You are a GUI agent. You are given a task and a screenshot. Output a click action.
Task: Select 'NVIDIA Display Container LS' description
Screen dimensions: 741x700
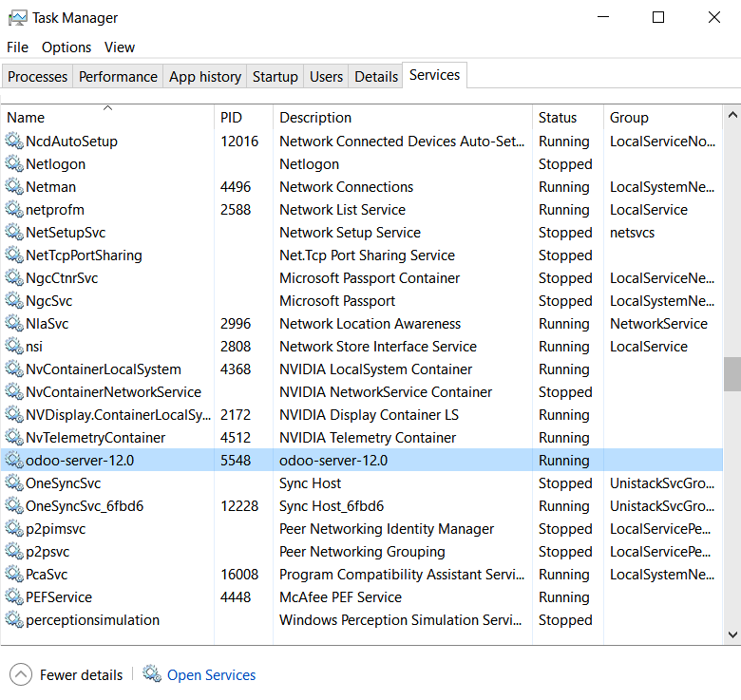(x=370, y=415)
